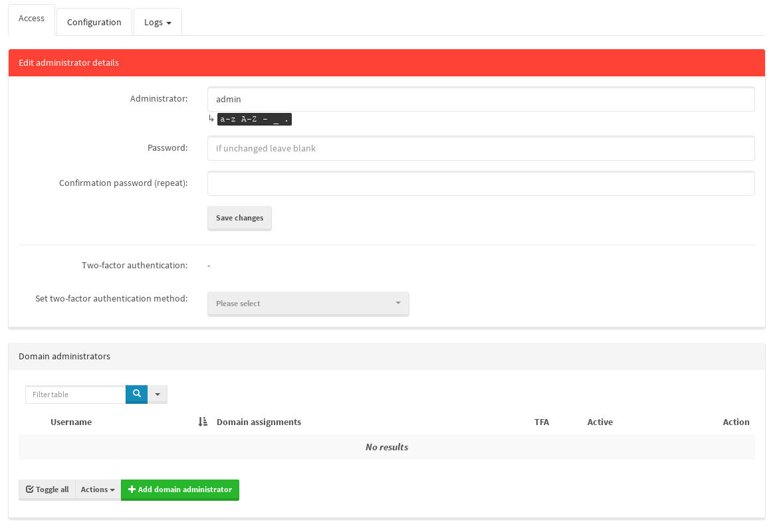The image size is (775, 532).
Task: Select the Access tab
Action: coord(31,19)
